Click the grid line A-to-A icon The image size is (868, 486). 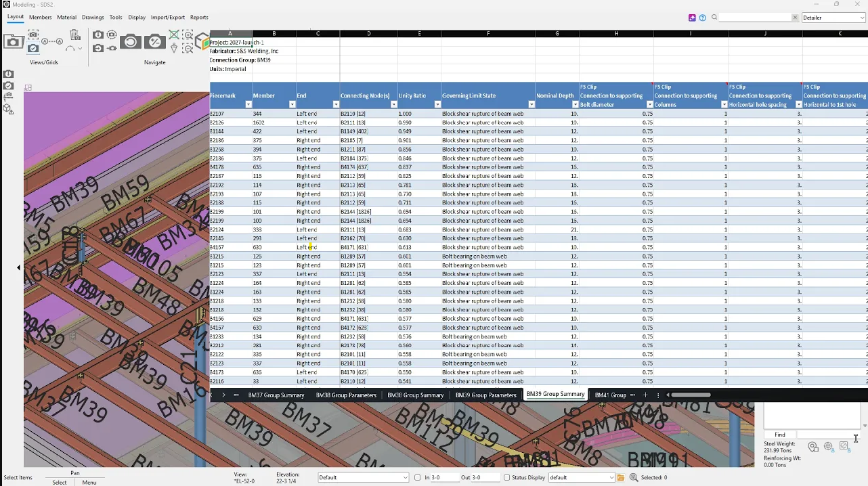(x=52, y=41)
